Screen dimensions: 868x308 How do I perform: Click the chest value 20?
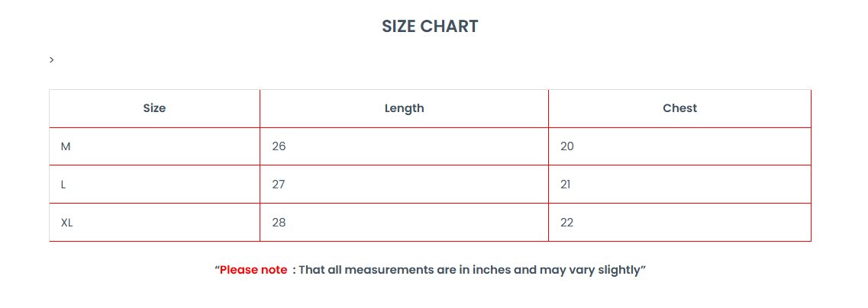pos(567,146)
